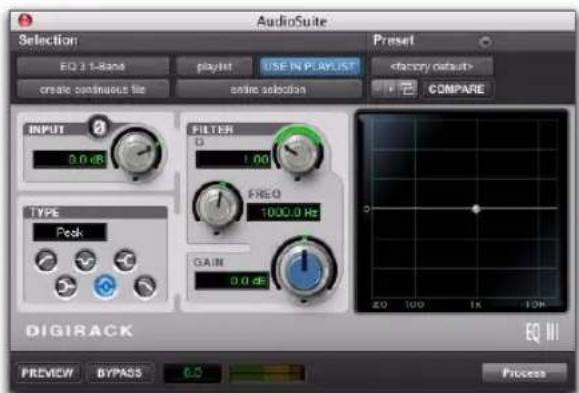The height and width of the screenshot is (393, 579).
Task: Toggle the input polarity invert button
Action: point(99,127)
